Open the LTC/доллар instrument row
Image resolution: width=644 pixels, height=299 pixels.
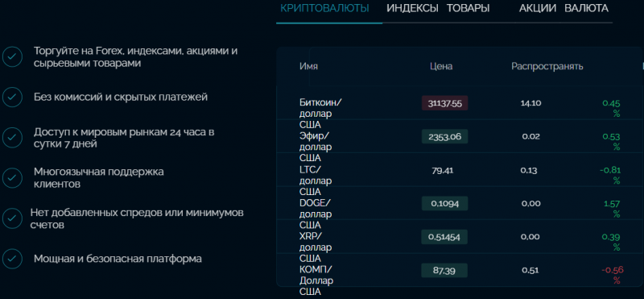coord(460,170)
